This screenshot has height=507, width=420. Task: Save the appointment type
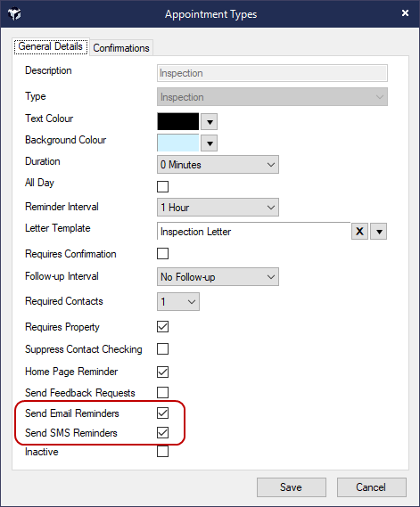pos(292,487)
